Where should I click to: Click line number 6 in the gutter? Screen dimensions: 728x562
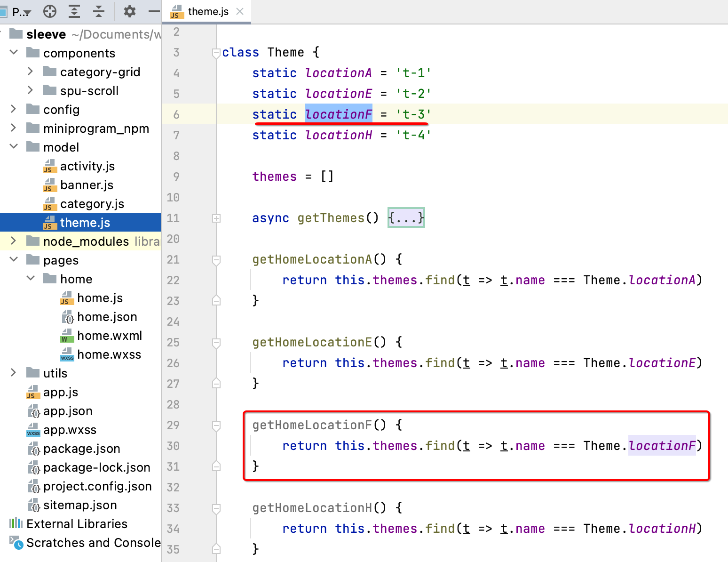pos(176,114)
